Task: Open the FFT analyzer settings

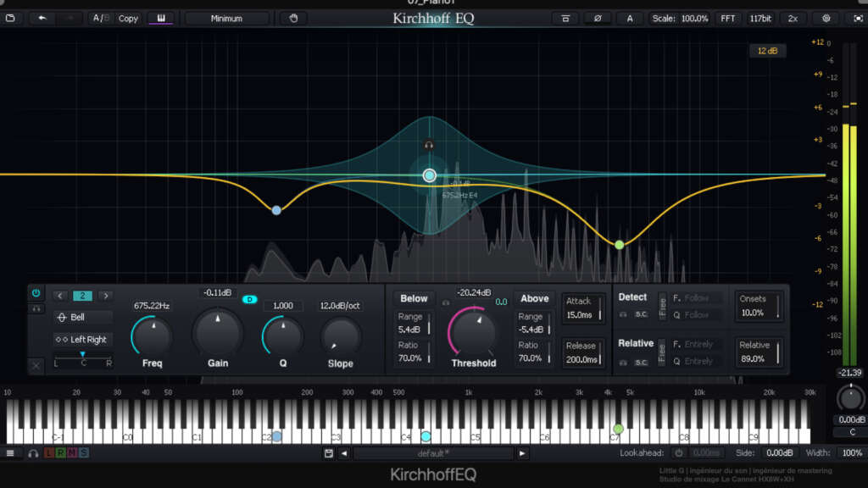Action: [728, 19]
